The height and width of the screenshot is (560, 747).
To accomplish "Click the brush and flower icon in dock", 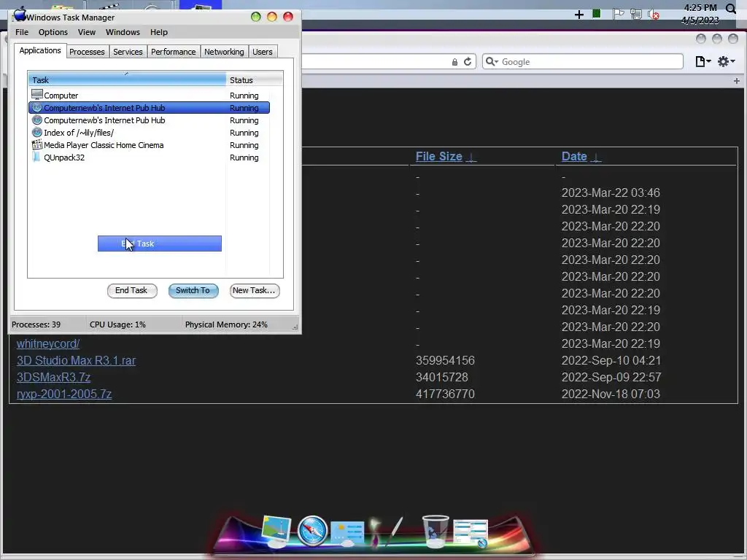I will click(387, 532).
